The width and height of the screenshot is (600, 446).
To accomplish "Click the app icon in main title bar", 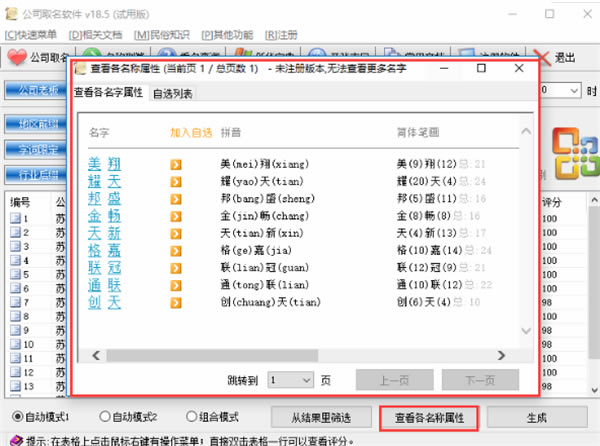I will [x=11, y=14].
